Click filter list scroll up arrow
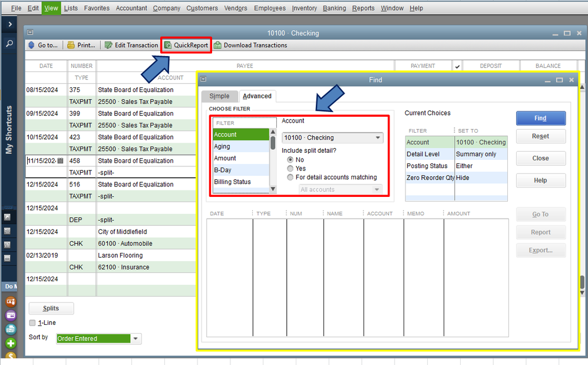588x365 pixels. [273, 131]
